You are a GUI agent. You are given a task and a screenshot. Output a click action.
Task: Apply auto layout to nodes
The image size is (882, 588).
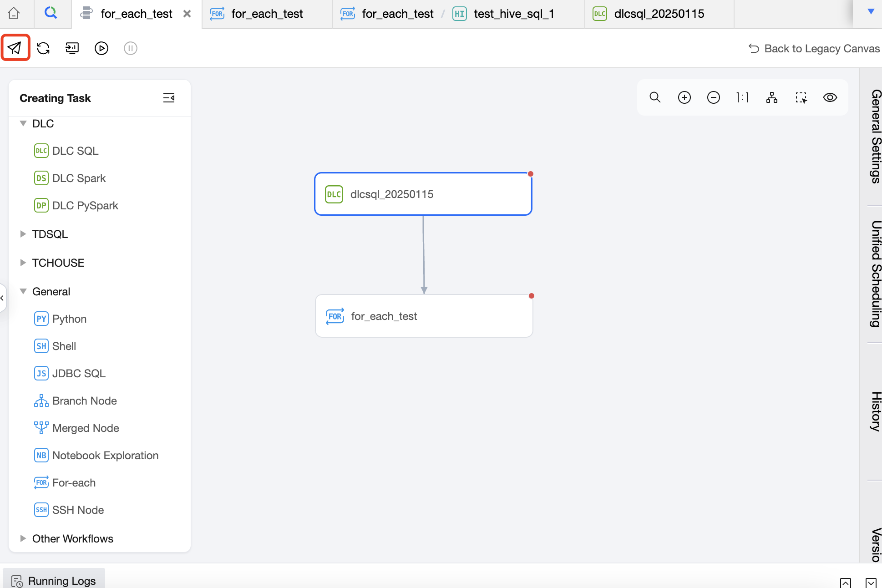pyautogui.click(x=771, y=97)
